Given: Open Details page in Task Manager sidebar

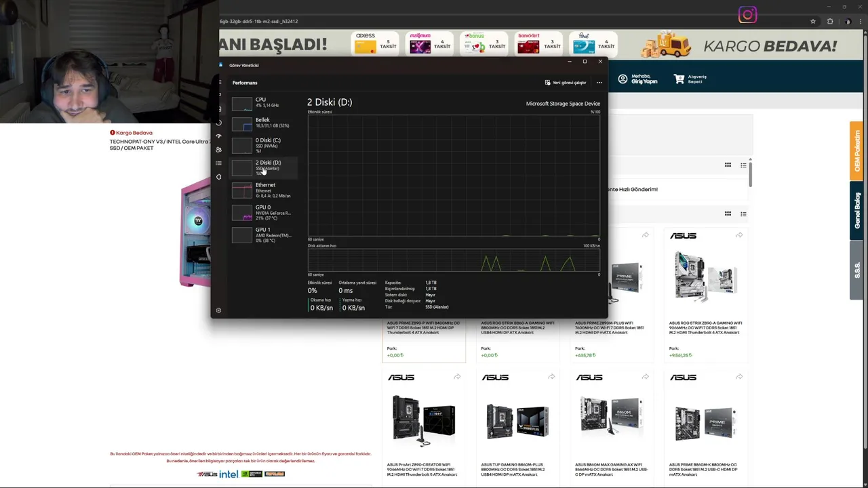Looking at the screenshot, I should 218,163.
